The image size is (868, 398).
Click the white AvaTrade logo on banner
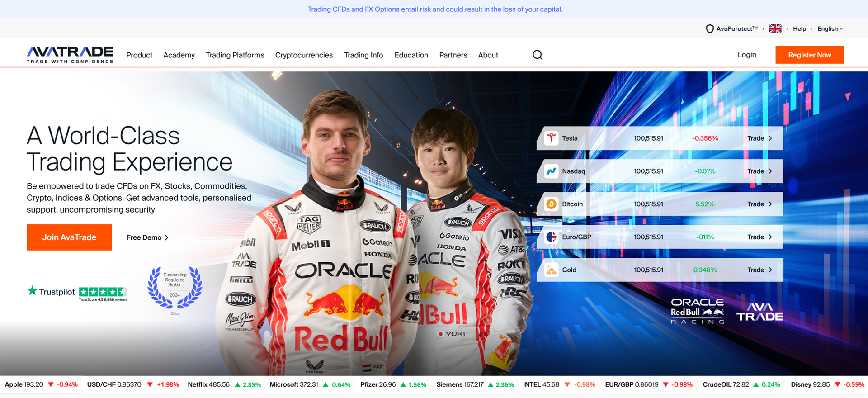[760, 312]
